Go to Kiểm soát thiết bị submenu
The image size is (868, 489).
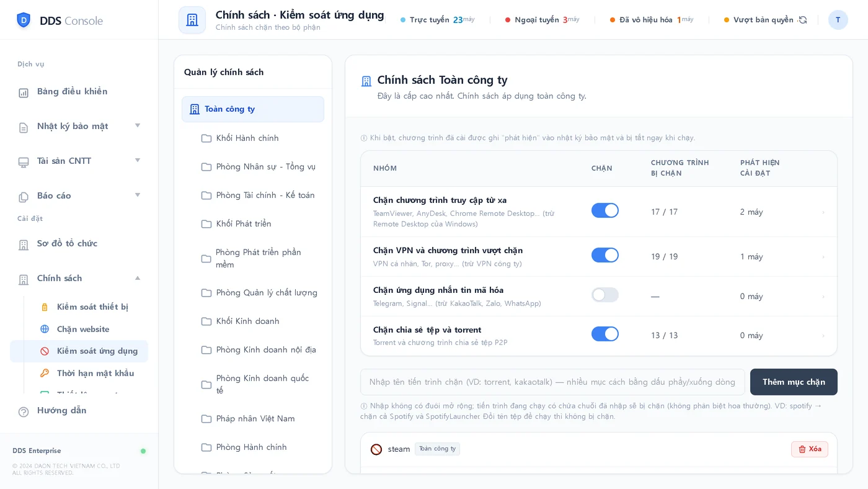pos(92,307)
